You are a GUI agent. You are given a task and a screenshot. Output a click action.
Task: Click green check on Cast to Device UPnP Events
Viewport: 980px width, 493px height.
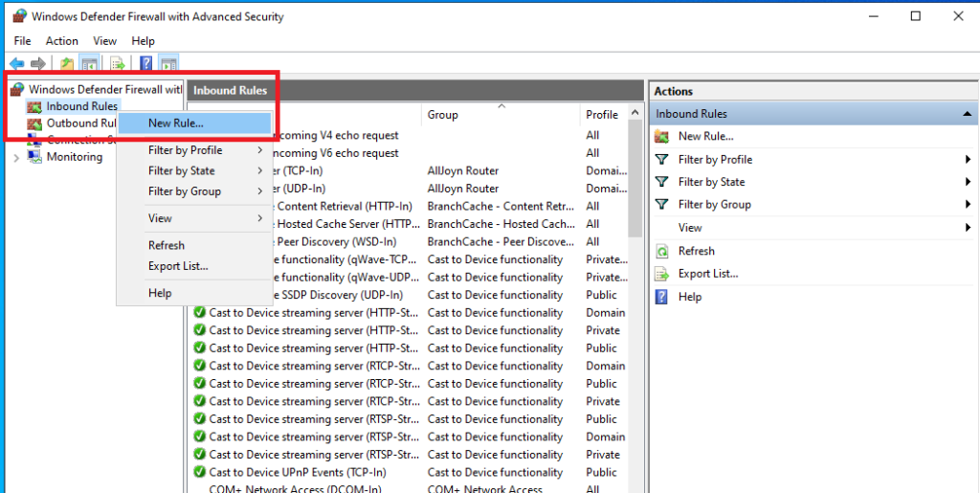(200, 472)
